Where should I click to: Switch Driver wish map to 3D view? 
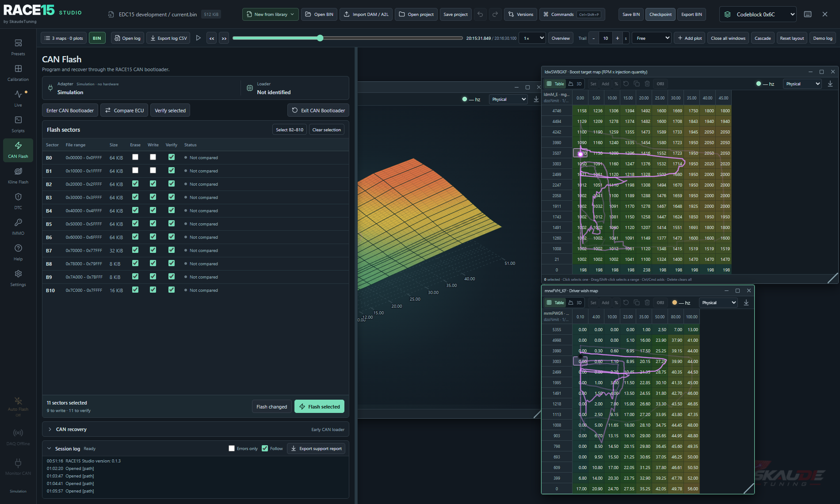tap(575, 302)
